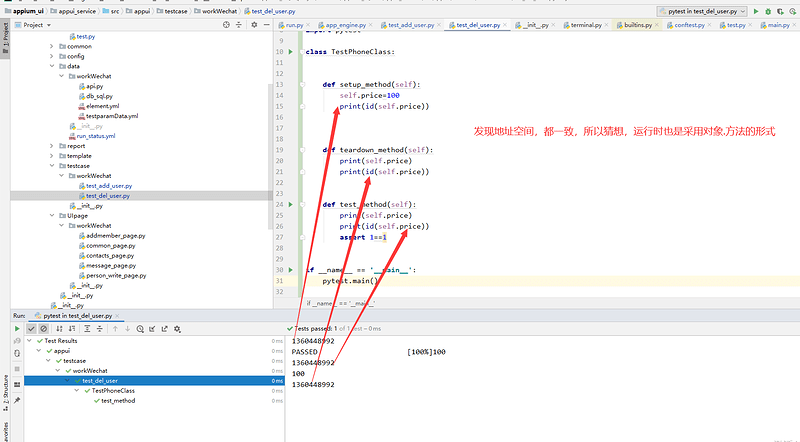The image size is (800, 442).
Task: Click the run gutter arrow beside class TestPhoneClass
Action: (290, 52)
